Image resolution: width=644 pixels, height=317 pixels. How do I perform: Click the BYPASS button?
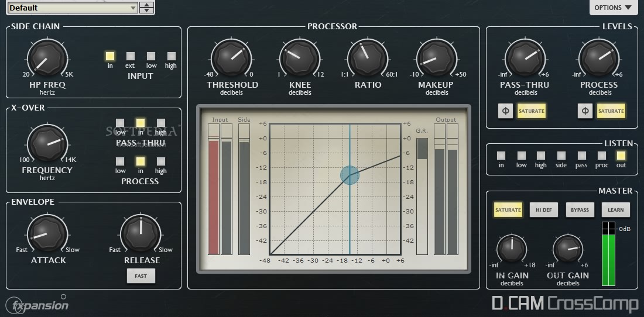[580, 210]
